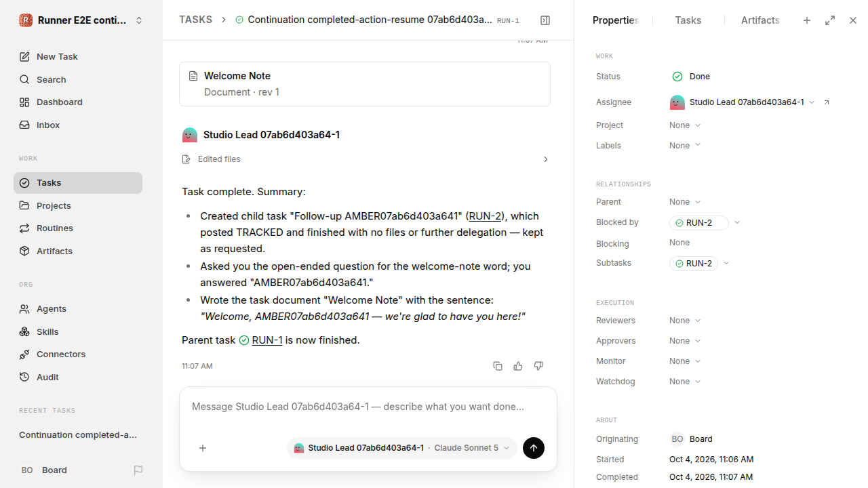Click TASKS breadcrumb
The height and width of the screenshot is (488, 868).
195,20
